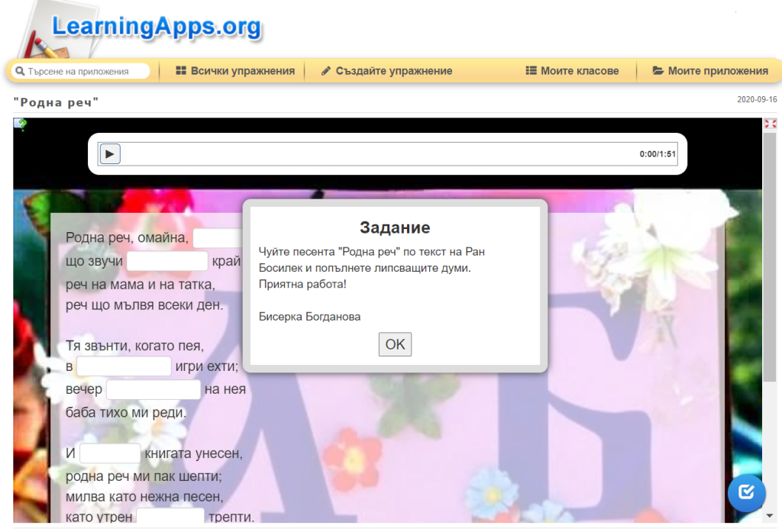Viewport: 782px width, 532px height.
Task: Focus the "Търсене на приложения" search field
Action: click(x=86, y=71)
